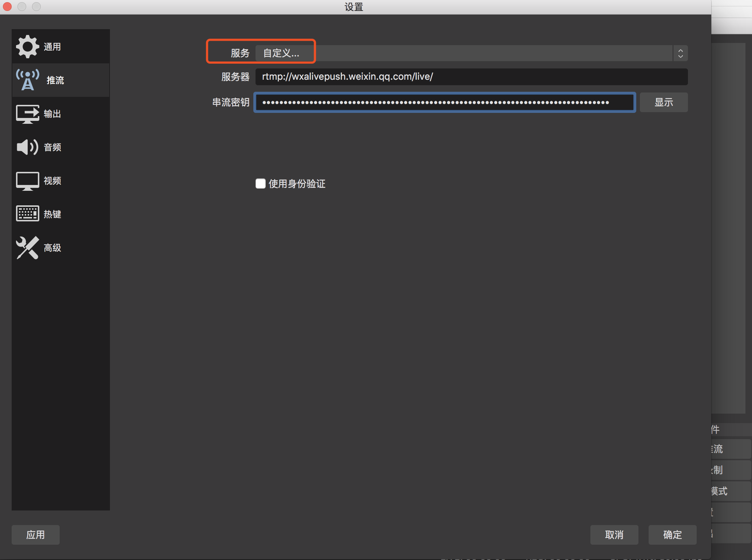Enable 使用身份验证 checkbox
Viewport: 752px width, 560px height.
pos(260,184)
